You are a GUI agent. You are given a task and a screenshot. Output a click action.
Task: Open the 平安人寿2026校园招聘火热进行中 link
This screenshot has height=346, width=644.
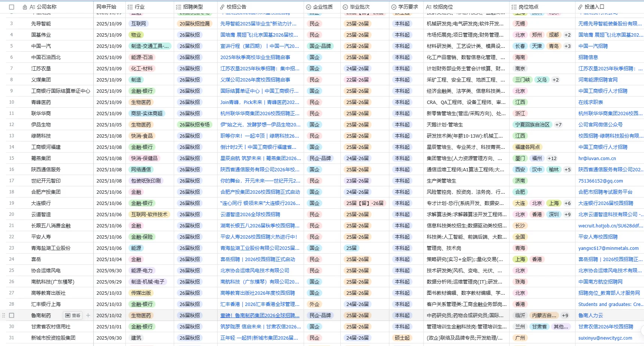[259, 237]
